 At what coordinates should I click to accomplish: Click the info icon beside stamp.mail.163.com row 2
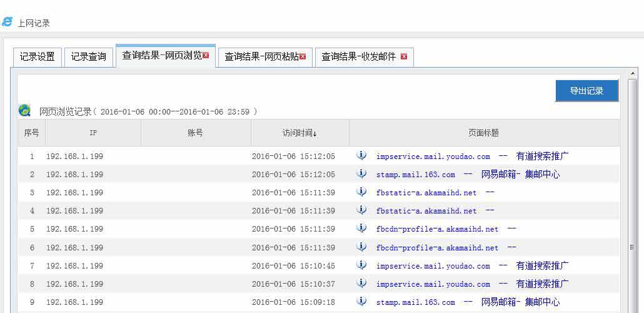point(361,174)
